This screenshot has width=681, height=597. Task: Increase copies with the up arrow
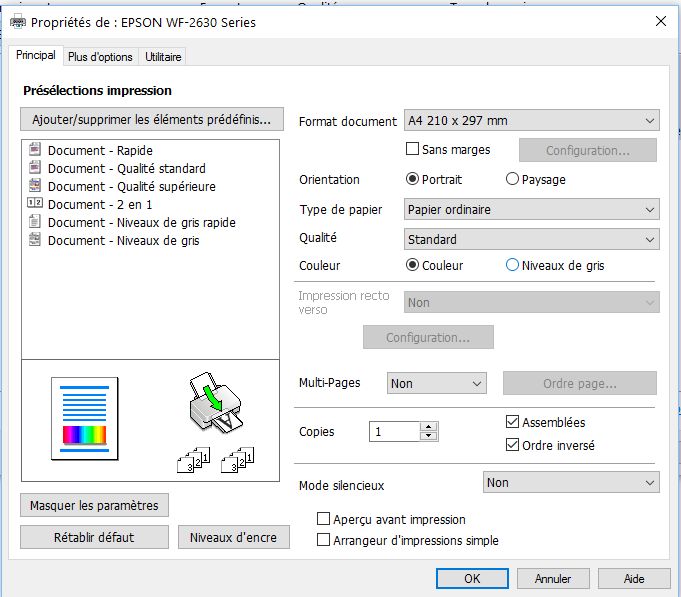click(429, 426)
